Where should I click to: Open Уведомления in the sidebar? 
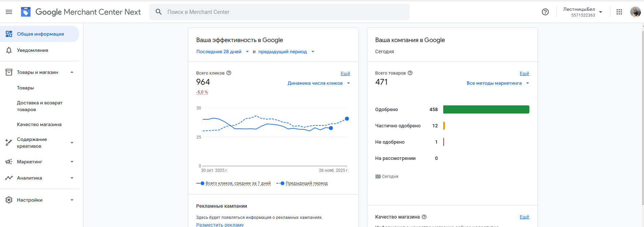pos(33,50)
